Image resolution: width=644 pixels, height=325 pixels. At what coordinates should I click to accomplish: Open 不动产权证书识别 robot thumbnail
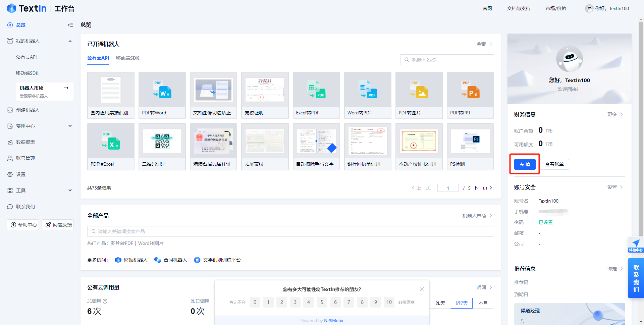coord(419,141)
